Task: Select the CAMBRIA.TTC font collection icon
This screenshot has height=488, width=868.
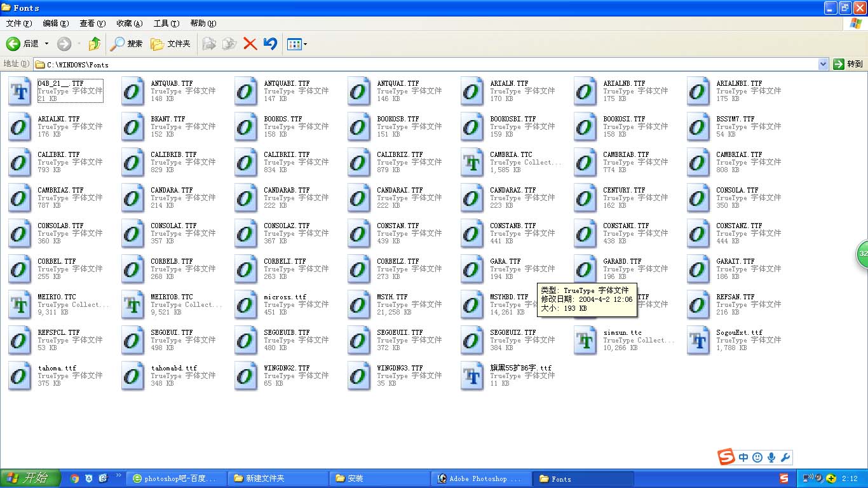Action: point(472,163)
